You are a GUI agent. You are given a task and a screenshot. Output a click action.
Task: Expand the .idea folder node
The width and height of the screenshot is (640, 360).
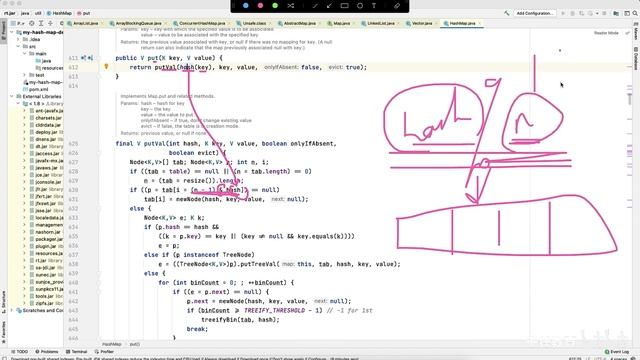pos(18,39)
